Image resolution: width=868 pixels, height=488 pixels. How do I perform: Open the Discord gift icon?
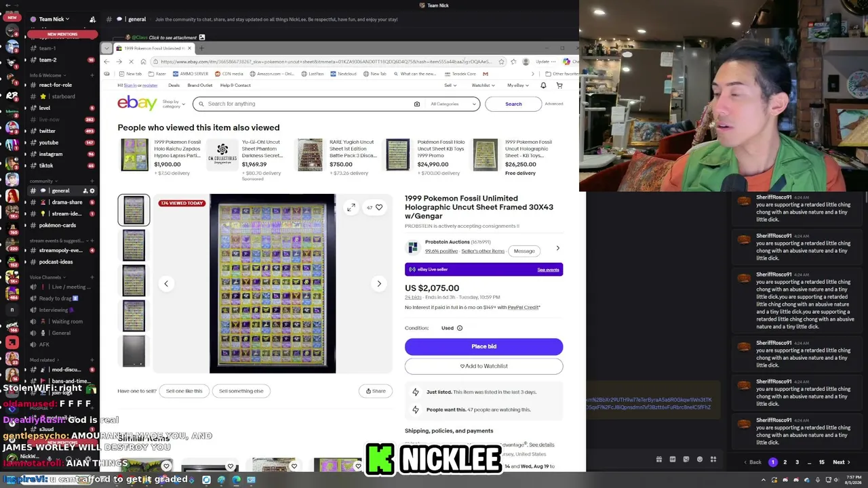[x=659, y=460]
